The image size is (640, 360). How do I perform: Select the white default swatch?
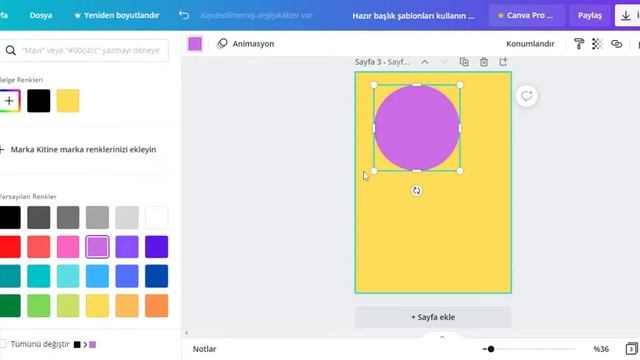click(x=156, y=217)
